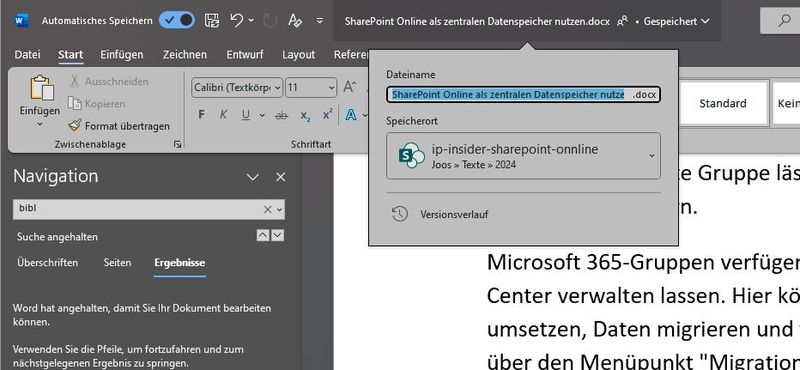Viewport: 800px width, 370px height.
Task: Click the Word application icon
Action: tap(21, 20)
